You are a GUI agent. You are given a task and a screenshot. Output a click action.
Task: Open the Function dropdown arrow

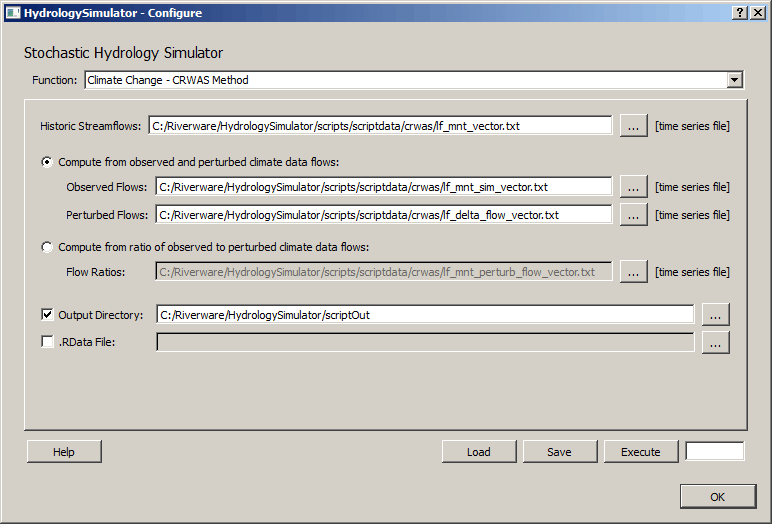coord(735,80)
